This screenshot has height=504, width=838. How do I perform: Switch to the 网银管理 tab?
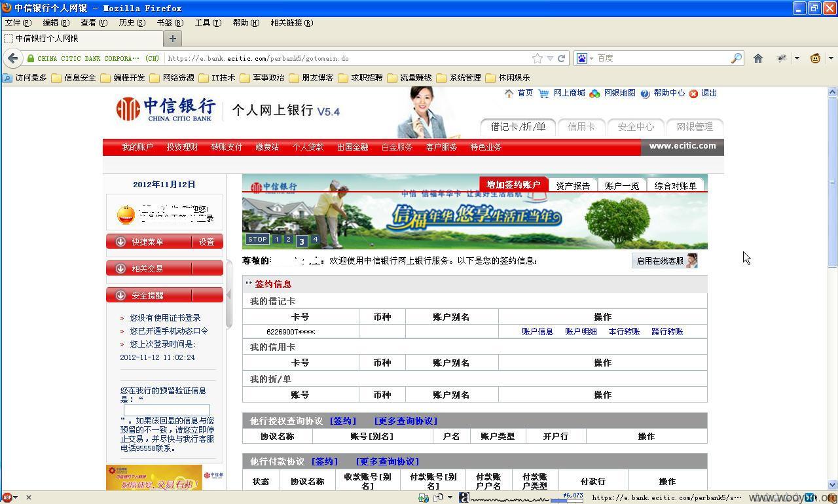(695, 127)
